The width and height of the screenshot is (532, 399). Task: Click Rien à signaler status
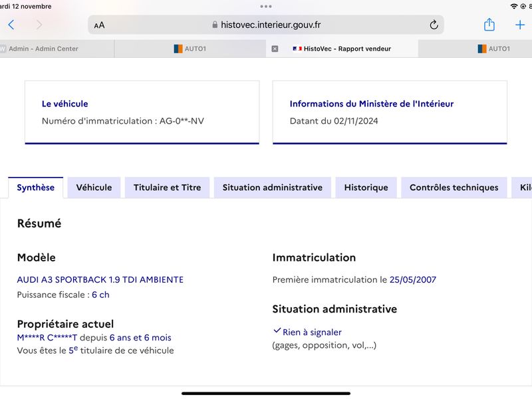[312, 332]
